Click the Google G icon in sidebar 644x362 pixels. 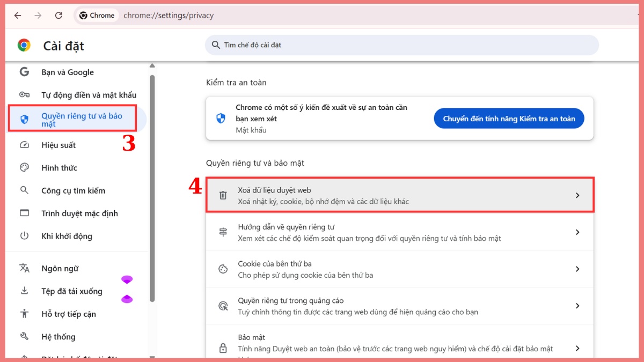pos(24,72)
